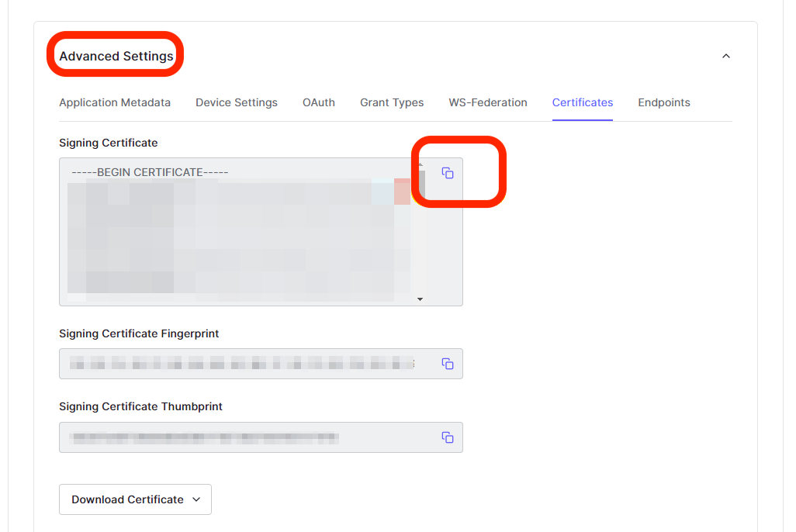796x532 pixels.
Task: Focus the Signing Certificate Thumbprint field
Action: [241, 437]
